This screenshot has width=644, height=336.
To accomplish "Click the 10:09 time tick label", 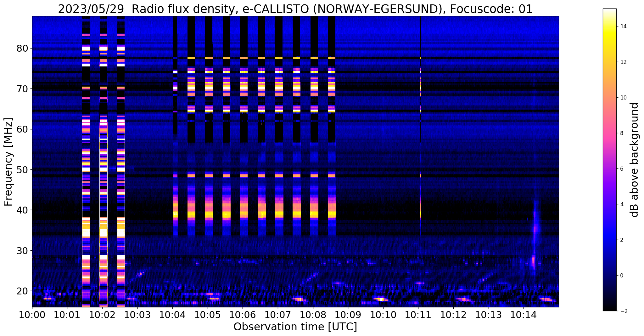I will click(x=348, y=315).
